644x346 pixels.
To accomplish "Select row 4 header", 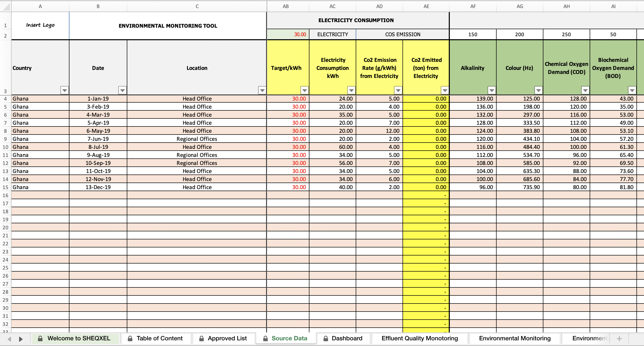I will 6,99.
